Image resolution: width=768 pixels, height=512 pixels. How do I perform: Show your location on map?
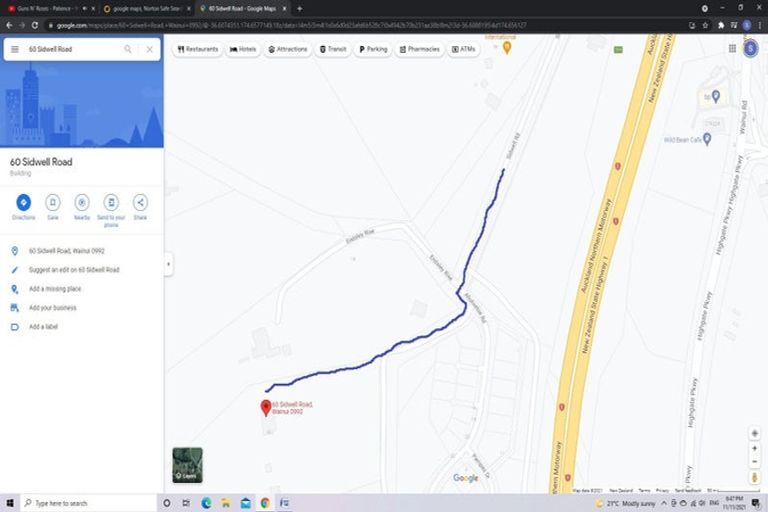(x=754, y=432)
